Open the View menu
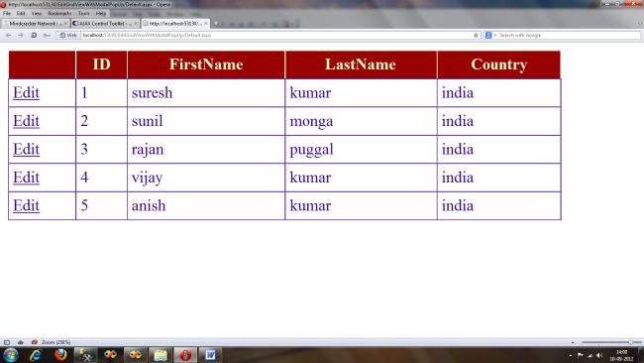This screenshot has height=363, width=644. 37,13
